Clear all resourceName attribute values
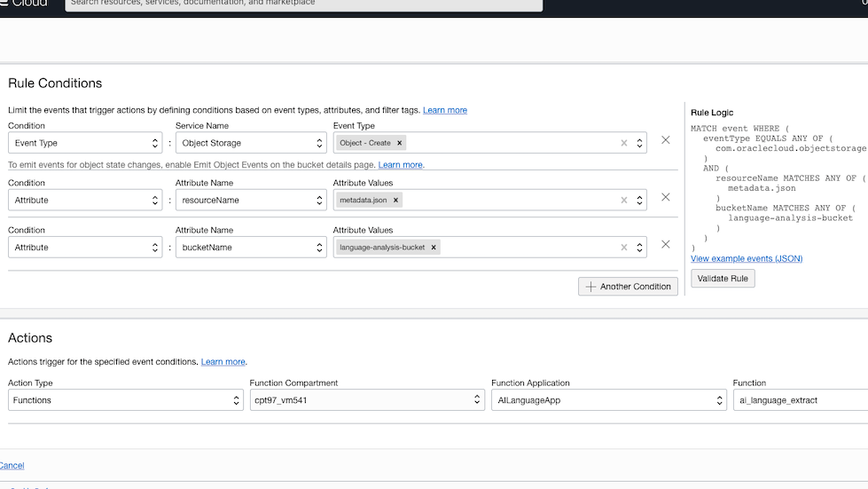This screenshot has height=489, width=868. point(623,201)
